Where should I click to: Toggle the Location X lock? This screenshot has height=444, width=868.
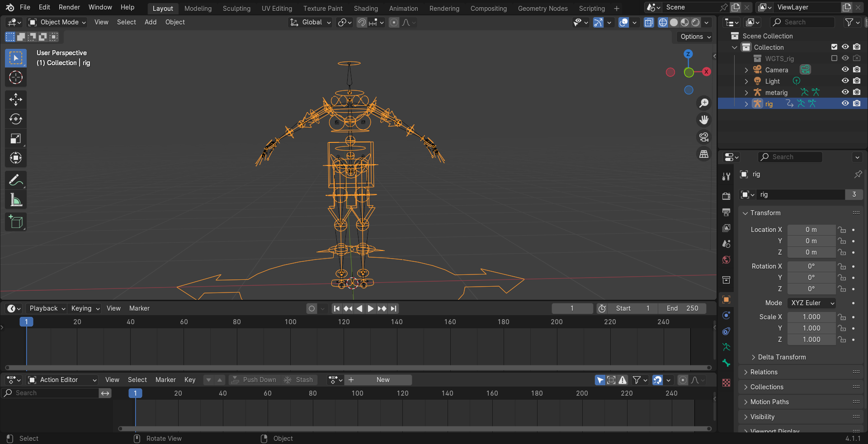(x=841, y=230)
